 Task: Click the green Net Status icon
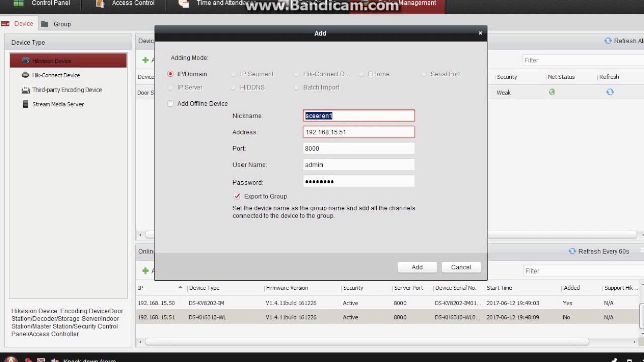click(x=552, y=92)
